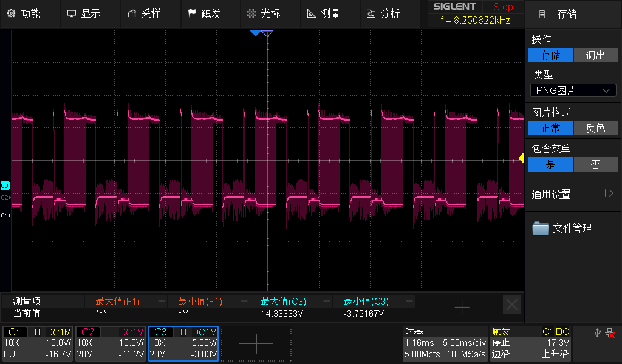The height and width of the screenshot is (364, 622).
Task: Click the -3.79167V minimum value
Action: 363,314
